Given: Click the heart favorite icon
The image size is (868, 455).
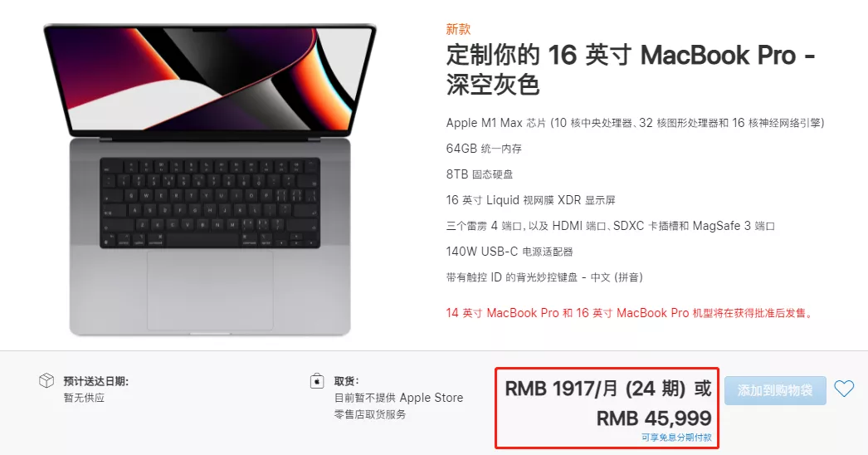Looking at the screenshot, I should click(844, 389).
